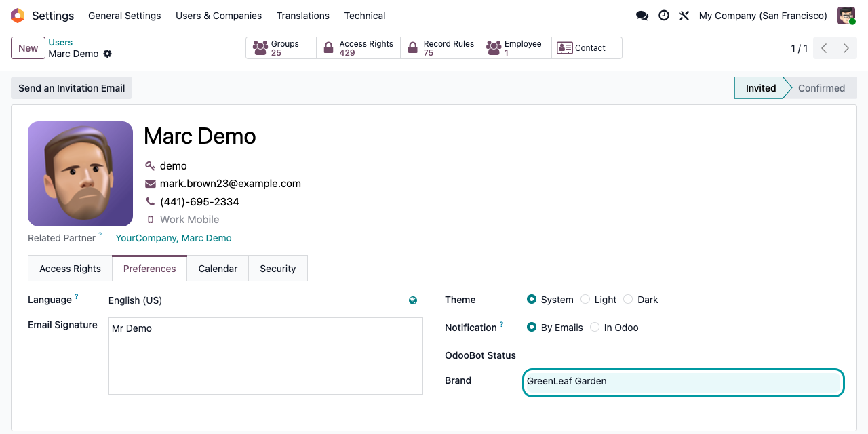Click Send an Invitation Email button

71,88
